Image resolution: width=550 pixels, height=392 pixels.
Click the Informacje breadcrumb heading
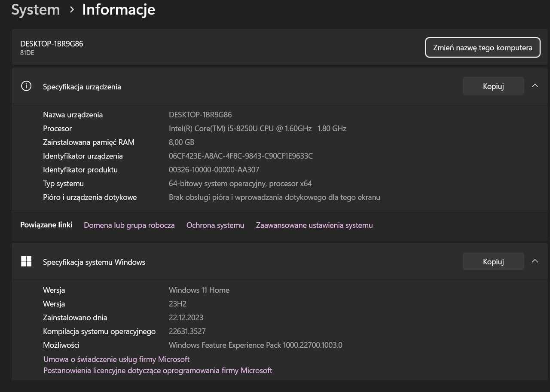[119, 9]
